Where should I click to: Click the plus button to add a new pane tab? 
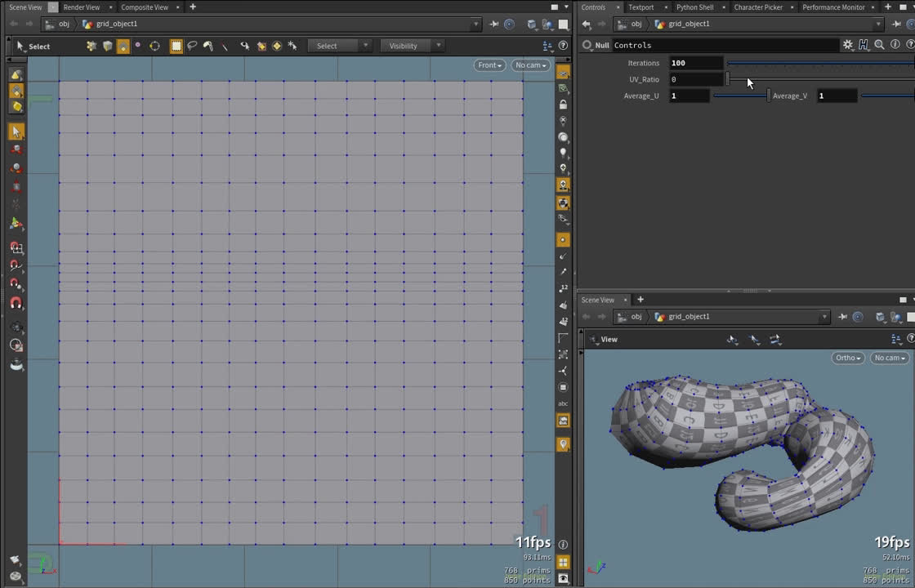[x=191, y=7]
